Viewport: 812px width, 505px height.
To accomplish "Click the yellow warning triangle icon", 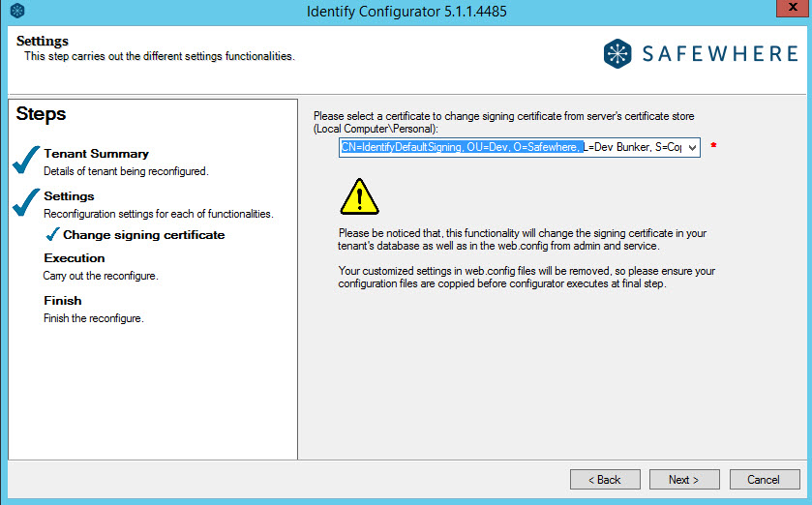I will point(358,196).
